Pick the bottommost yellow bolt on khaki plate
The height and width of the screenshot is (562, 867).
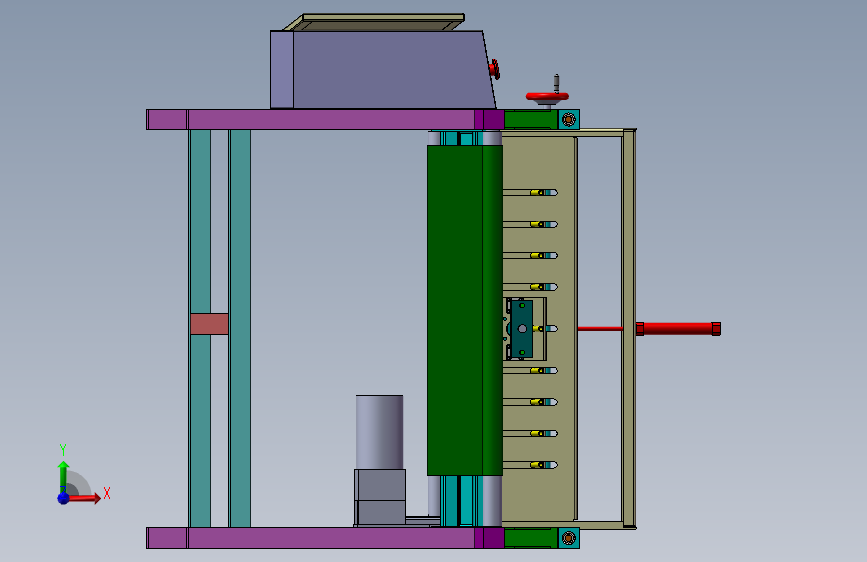[536, 465]
